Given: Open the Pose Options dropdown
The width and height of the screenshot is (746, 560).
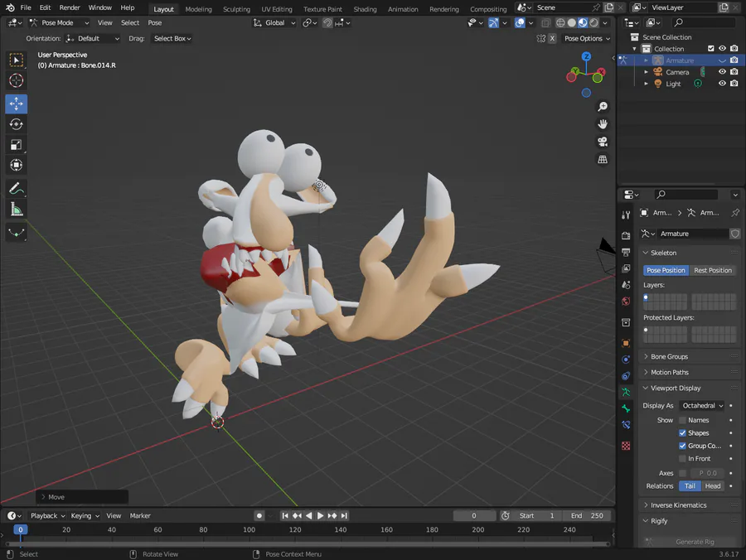Looking at the screenshot, I should point(587,38).
